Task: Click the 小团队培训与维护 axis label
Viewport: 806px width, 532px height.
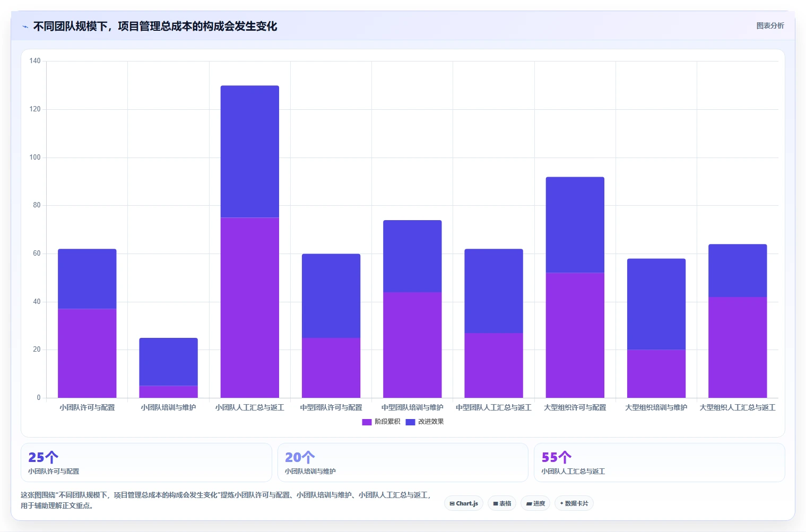Action: point(168,407)
